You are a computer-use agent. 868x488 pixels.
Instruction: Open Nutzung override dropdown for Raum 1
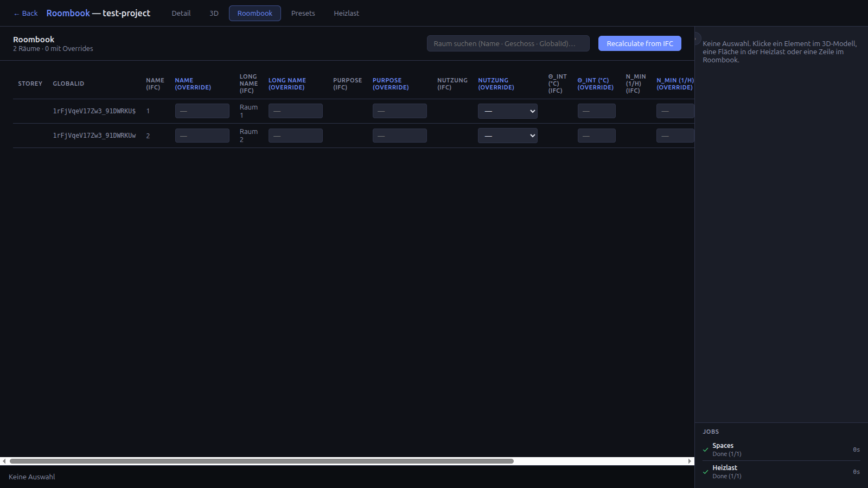click(x=507, y=111)
